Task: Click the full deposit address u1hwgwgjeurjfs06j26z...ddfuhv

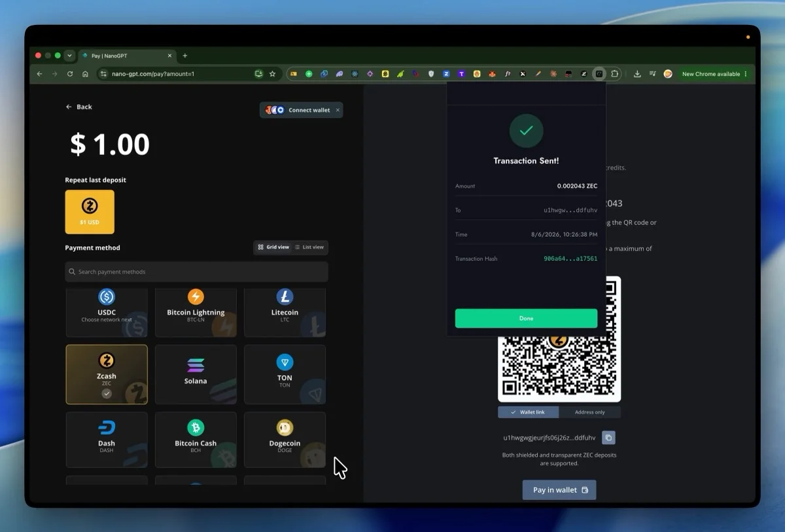Action: [x=549, y=437]
